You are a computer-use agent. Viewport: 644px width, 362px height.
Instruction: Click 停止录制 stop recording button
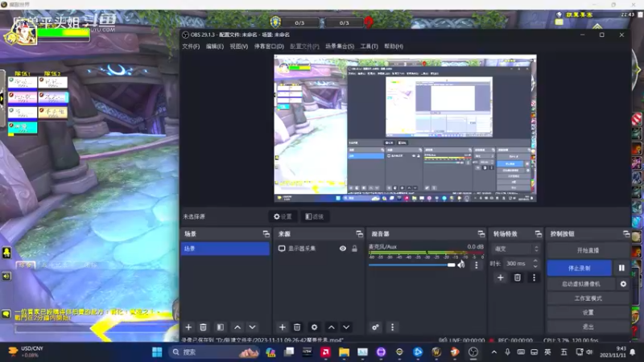click(579, 268)
